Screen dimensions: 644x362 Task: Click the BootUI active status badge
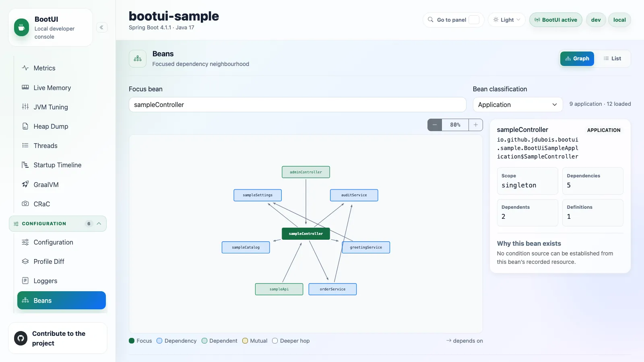tap(555, 20)
